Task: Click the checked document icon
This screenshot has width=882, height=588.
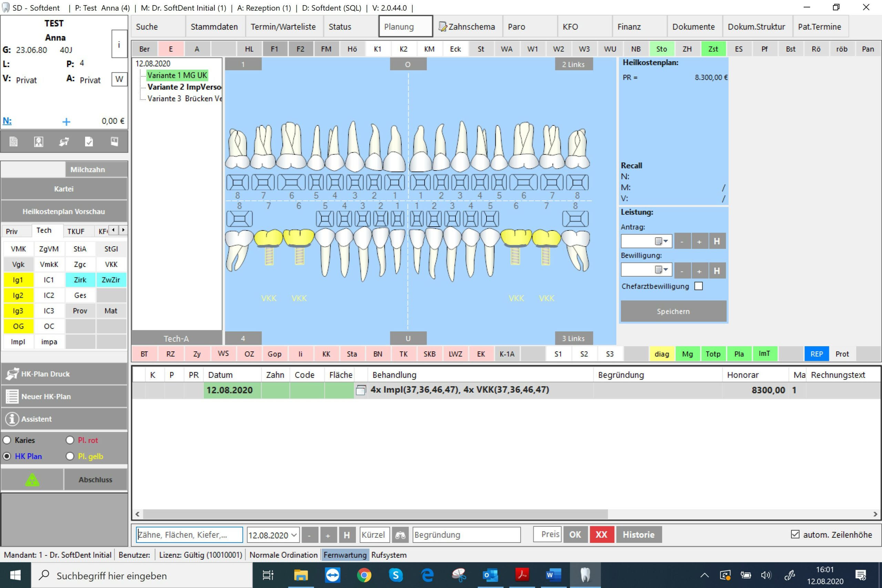Action: (x=89, y=141)
